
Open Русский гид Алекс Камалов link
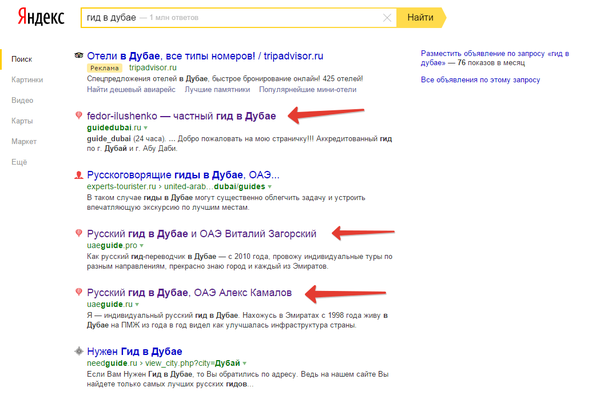tap(189, 293)
